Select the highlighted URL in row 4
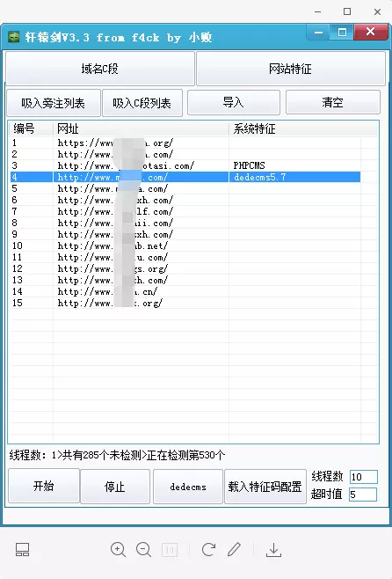The width and height of the screenshot is (392, 579). [113, 177]
